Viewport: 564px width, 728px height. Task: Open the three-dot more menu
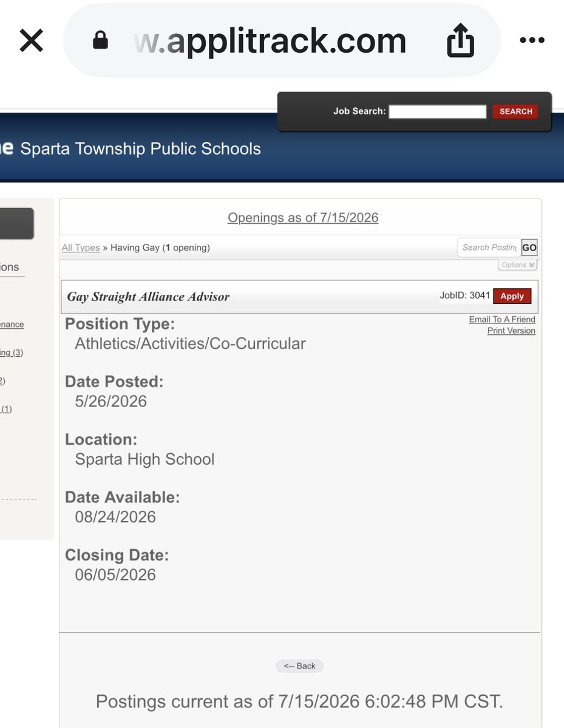click(x=532, y=41)
